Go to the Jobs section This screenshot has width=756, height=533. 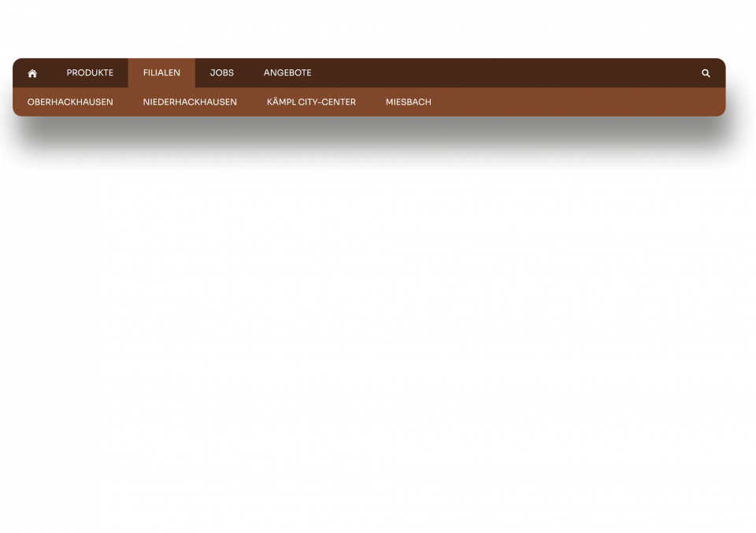tap(221, 73)
